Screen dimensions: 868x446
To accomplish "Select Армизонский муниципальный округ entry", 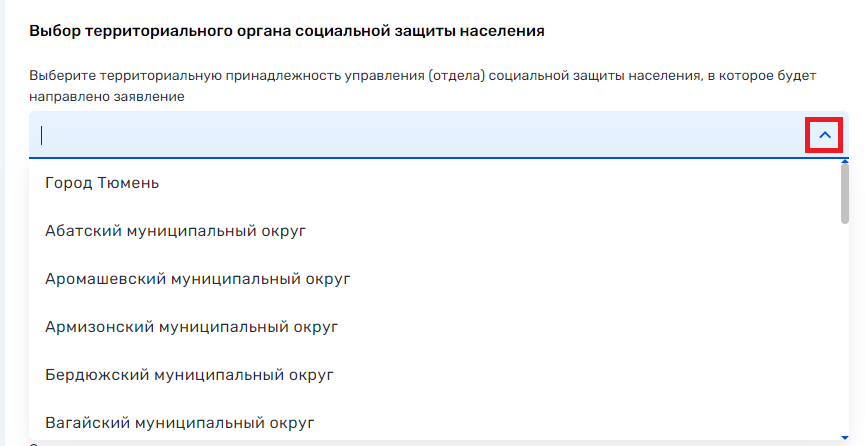I will click(x=192, y=327).
